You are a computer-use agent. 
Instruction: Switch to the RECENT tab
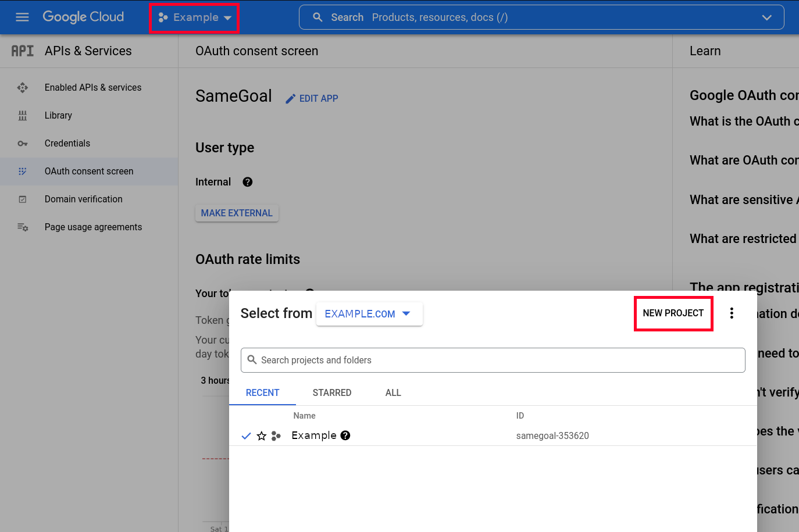pos(262,392)
